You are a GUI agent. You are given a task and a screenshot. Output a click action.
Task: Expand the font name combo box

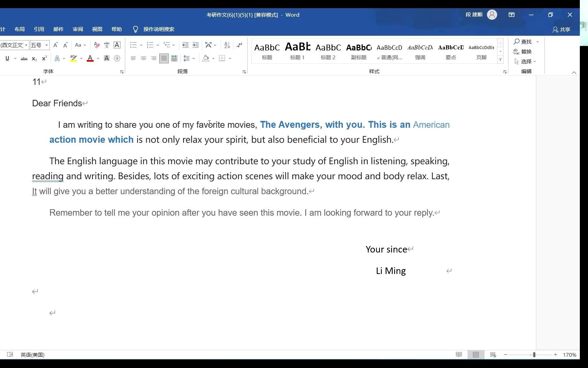pyautogui.click(x=26, y=45)
